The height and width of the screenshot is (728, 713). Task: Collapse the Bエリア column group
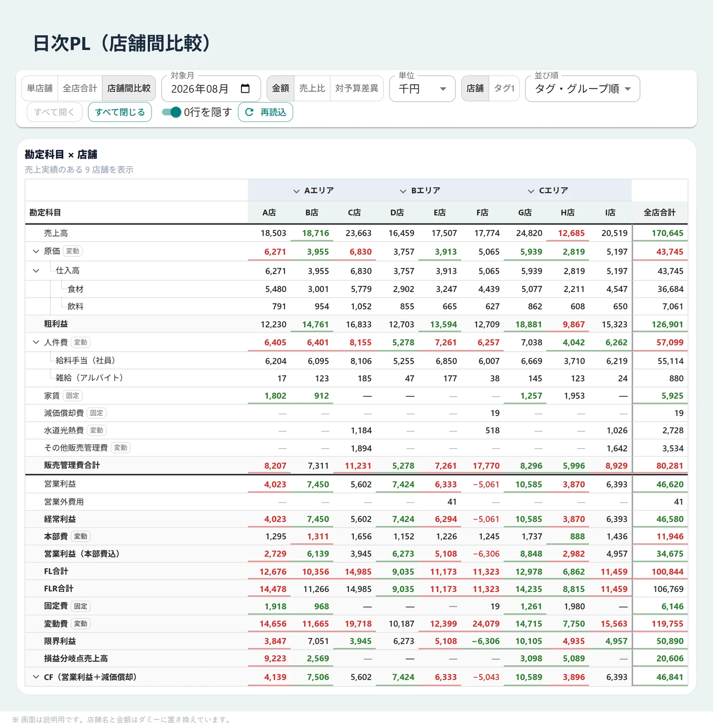click(x=403, y=191)
